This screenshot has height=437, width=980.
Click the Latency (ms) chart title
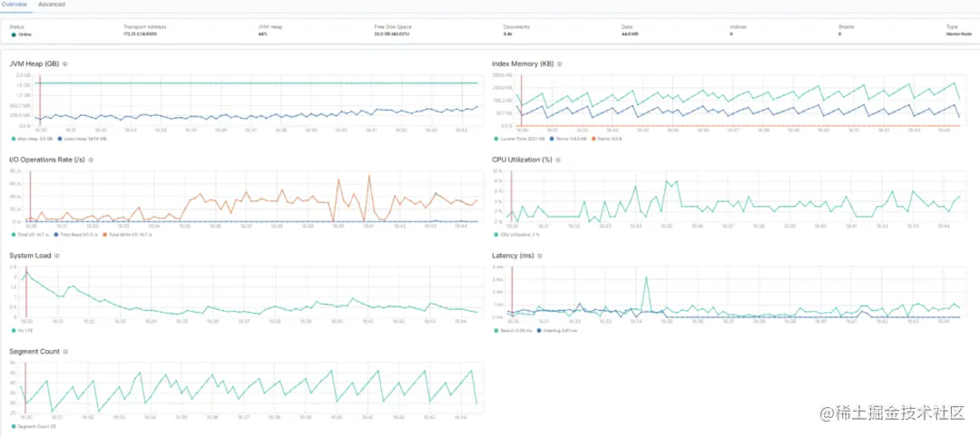[x=513, y=256]
